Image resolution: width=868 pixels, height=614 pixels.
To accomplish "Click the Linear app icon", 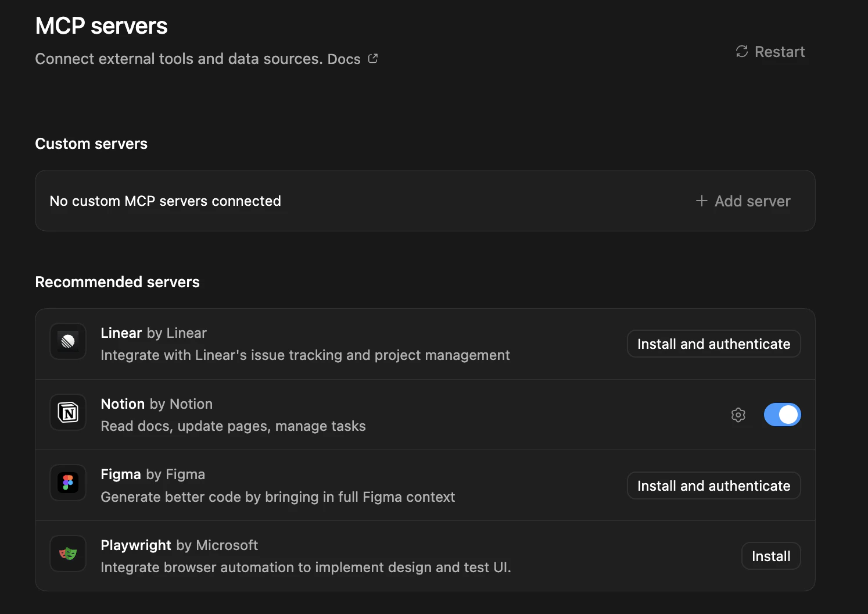I will (68, 341).
